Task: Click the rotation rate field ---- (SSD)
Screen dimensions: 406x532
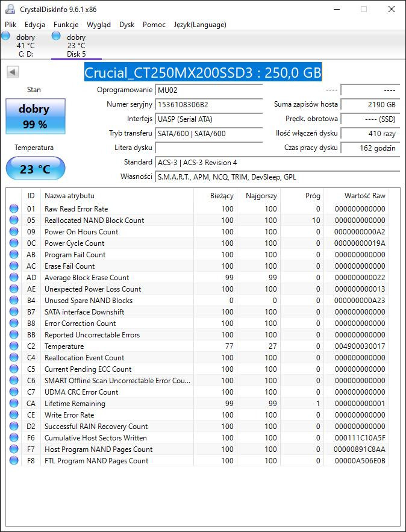Action: (x=370, y=119)
